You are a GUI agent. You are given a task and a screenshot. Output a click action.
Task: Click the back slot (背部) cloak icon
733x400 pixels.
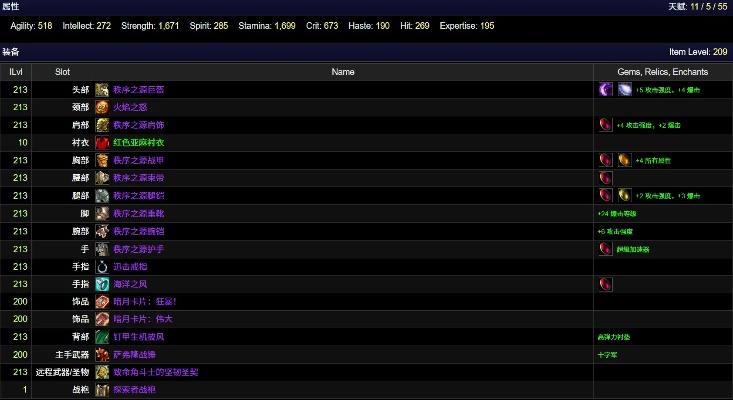click(x=102, y=337)
